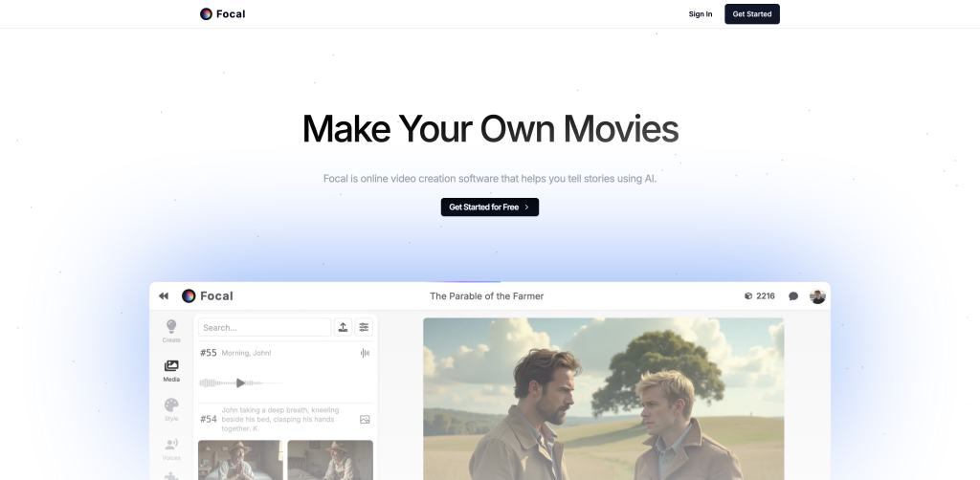Select The Parable of the Farmer title

click(486, 295)
